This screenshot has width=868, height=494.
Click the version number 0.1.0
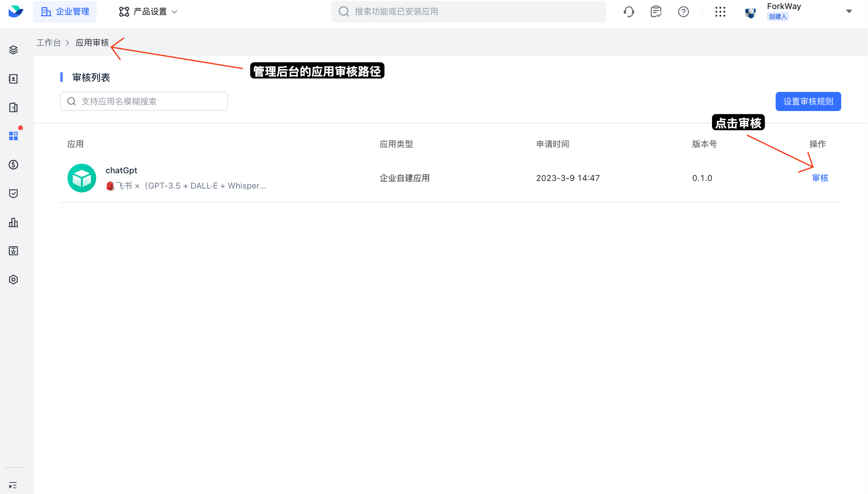click(x=702, y=178)
